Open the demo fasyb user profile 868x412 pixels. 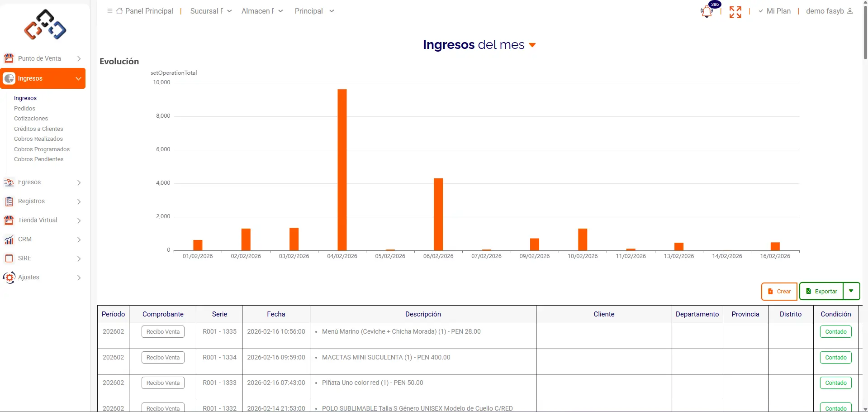829,11
